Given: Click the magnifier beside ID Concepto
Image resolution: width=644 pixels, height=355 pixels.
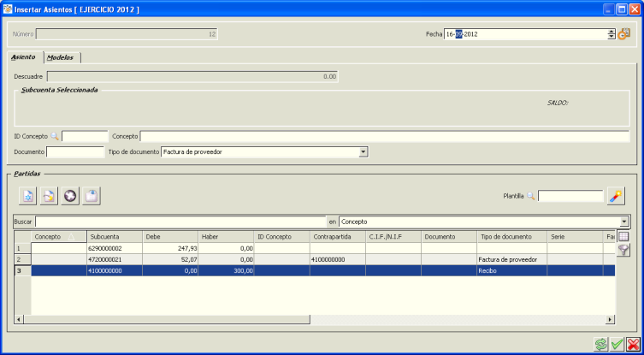Looking at the screenshot, I should (x=55, y=136).
